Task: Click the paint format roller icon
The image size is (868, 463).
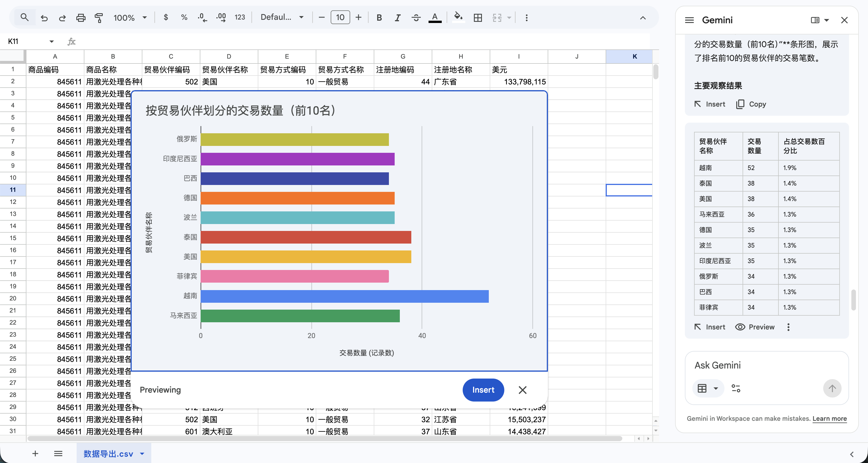Action: (99, 18)
